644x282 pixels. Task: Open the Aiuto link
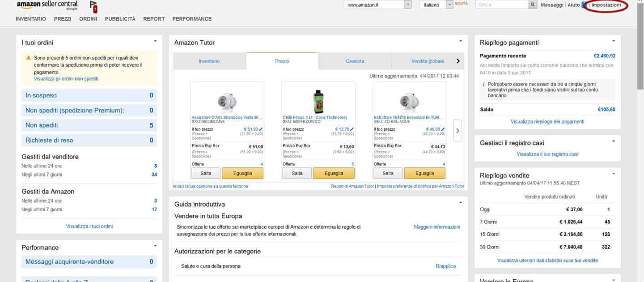tap(574, 5)
